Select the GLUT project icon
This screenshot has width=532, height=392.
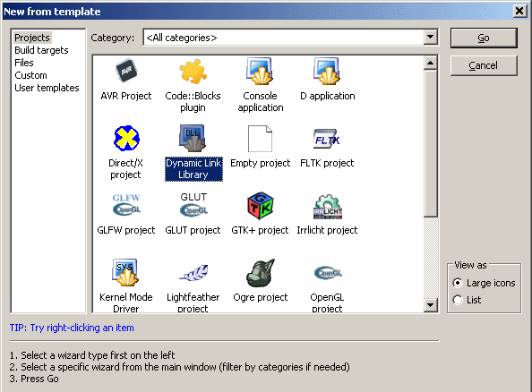[193, 204]
